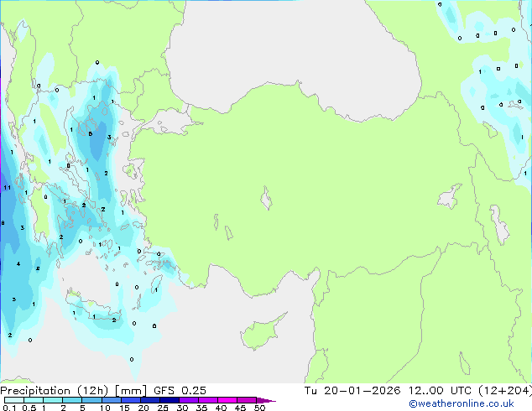Click the 1–2 mm legend color swatch

(53, 400)
